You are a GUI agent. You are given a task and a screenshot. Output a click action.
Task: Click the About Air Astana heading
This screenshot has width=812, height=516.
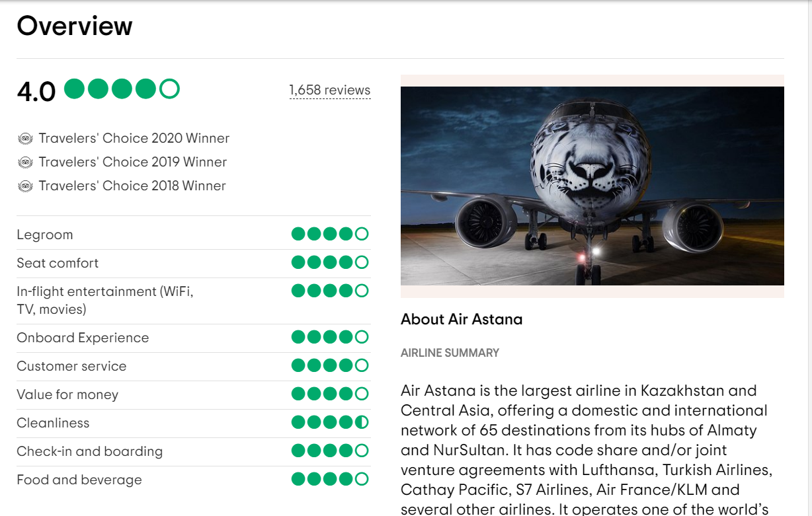462,320
